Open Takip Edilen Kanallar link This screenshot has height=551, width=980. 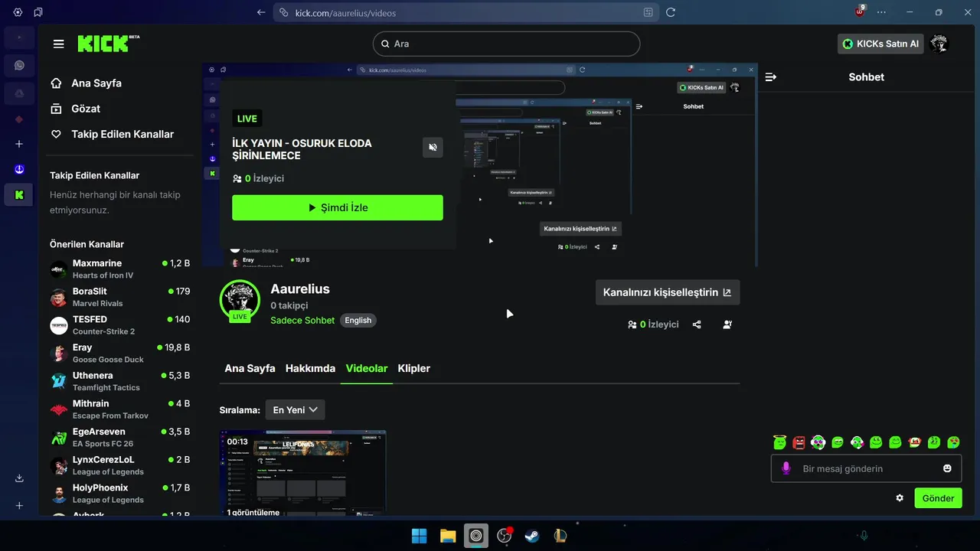122,134
